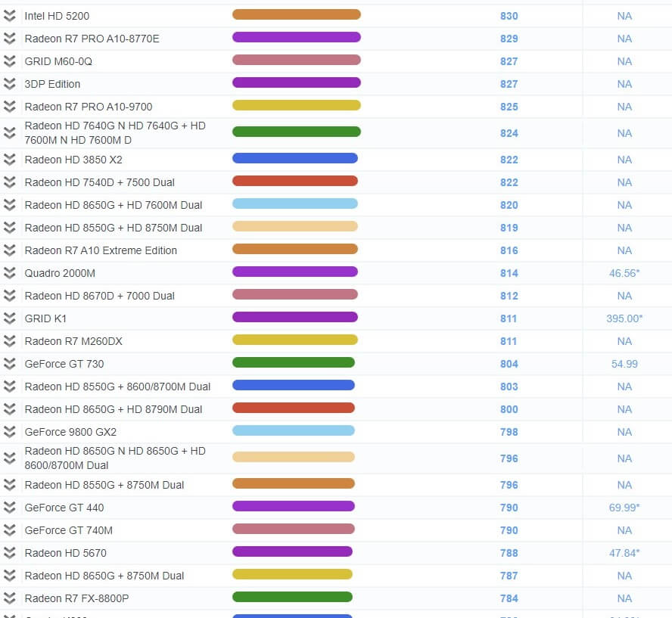Image resolution: width=672 pixels, height=618 pixels.
Task: Click the score 798 for GeForce 9800 GX2
Action: (x=509, y=432)
